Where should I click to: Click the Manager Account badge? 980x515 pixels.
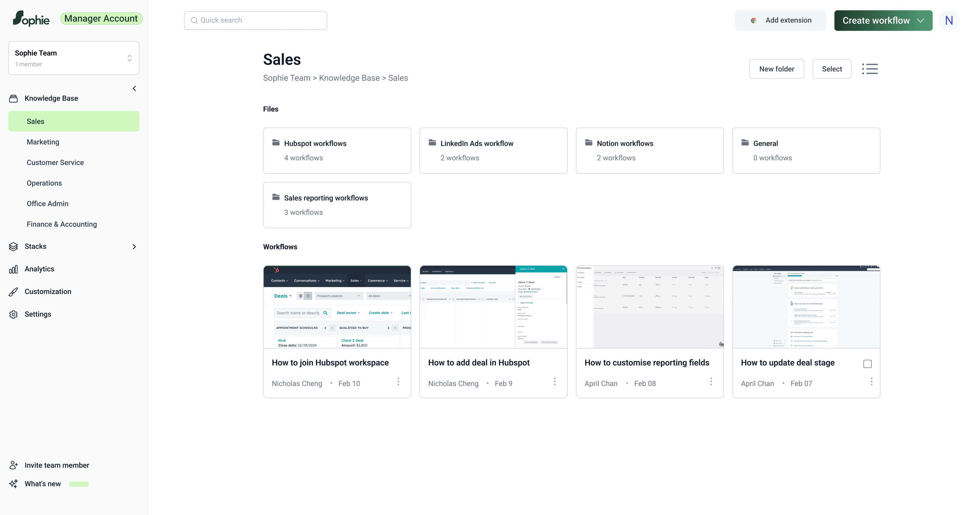tap(101, 19)
